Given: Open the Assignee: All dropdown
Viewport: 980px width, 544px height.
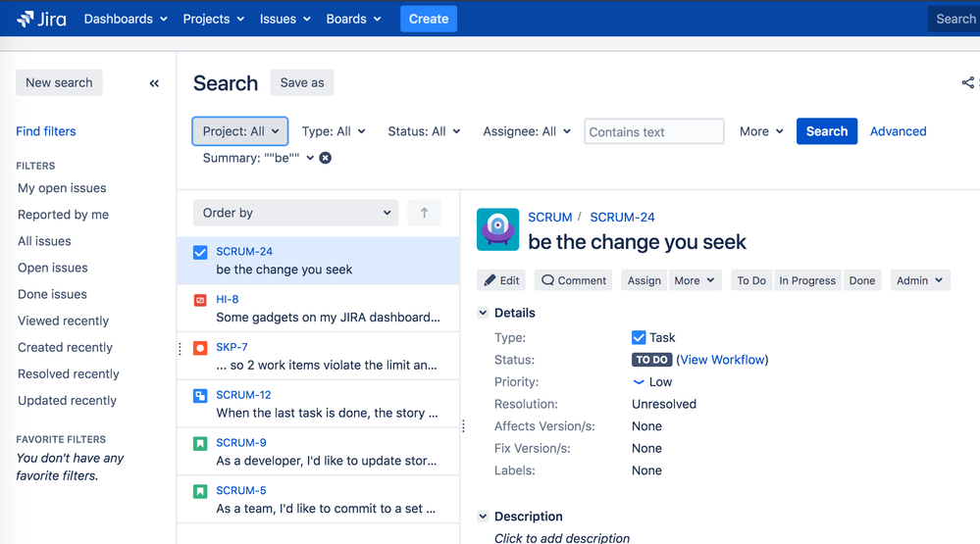Looking at the screenshot, I should tap(526, 131).
